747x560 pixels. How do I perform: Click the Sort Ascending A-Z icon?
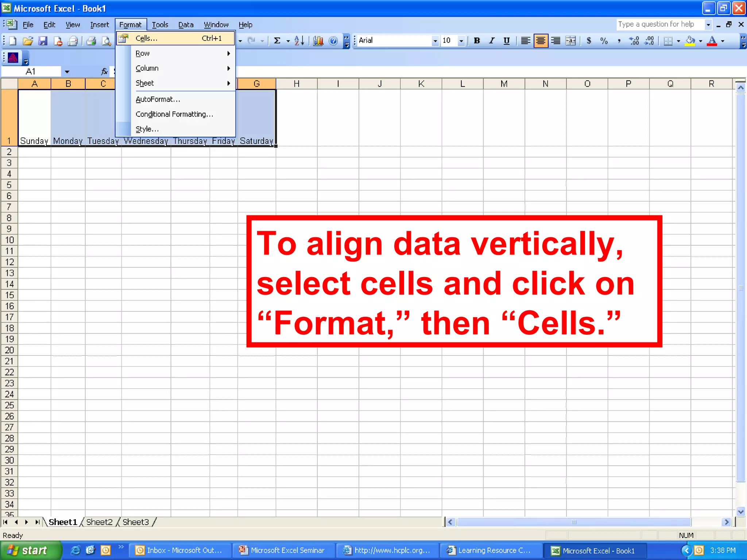pyautogui.click(x=299, y=41)
